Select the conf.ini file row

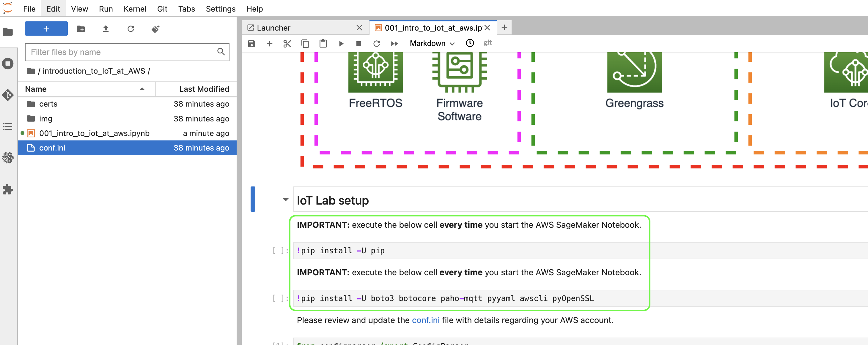pos(127,148)
